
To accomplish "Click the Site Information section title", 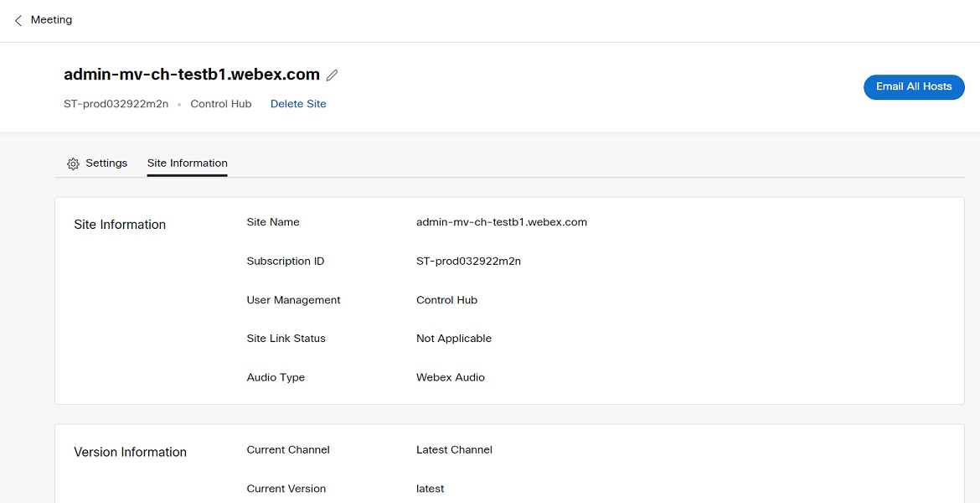I will tap(120, 225).
